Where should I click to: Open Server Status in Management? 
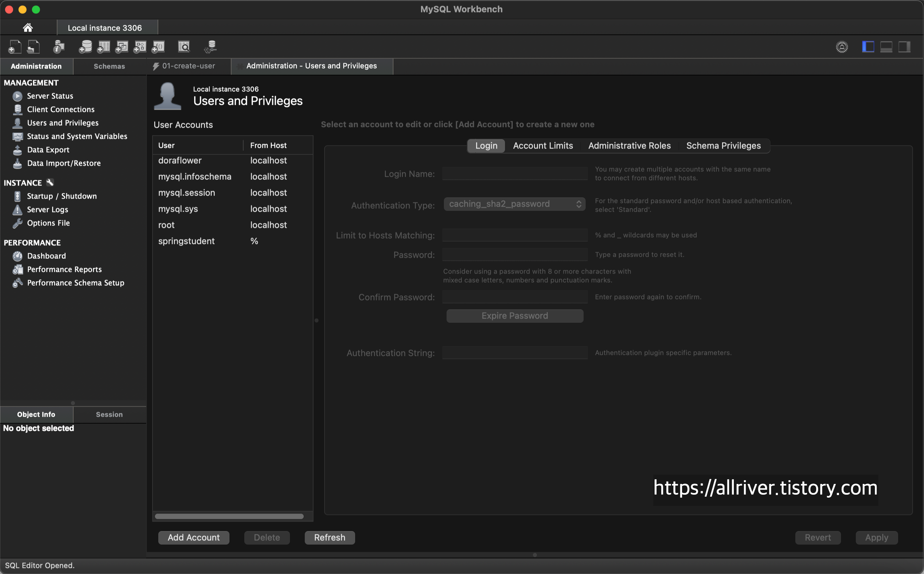[50, 96]
